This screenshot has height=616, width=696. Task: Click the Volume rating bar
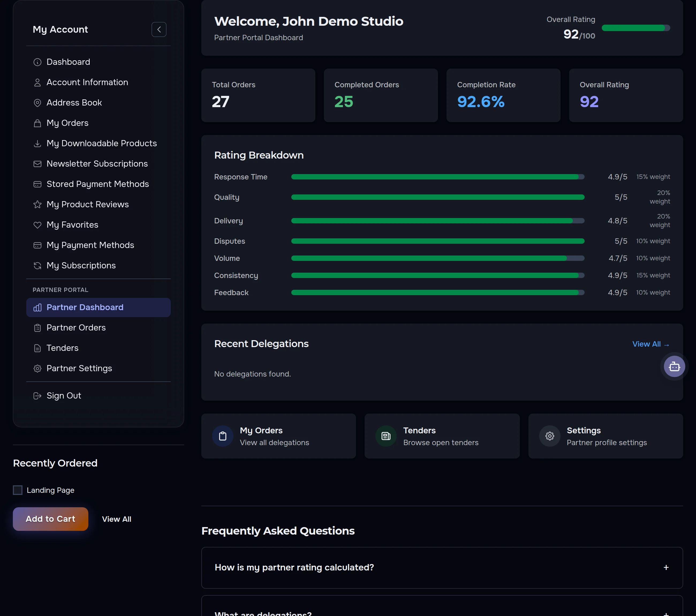(438, 258)
